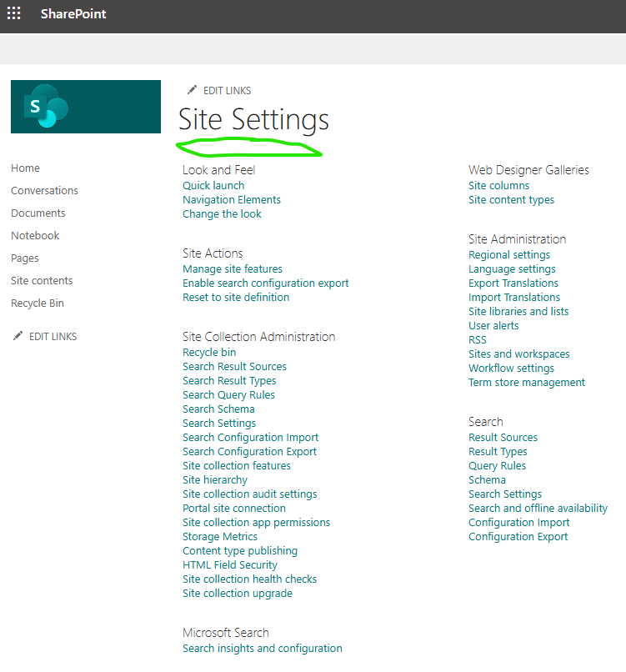The image size is (626, 672).
Task: Open Content type publishing
Action: (240, 551)
